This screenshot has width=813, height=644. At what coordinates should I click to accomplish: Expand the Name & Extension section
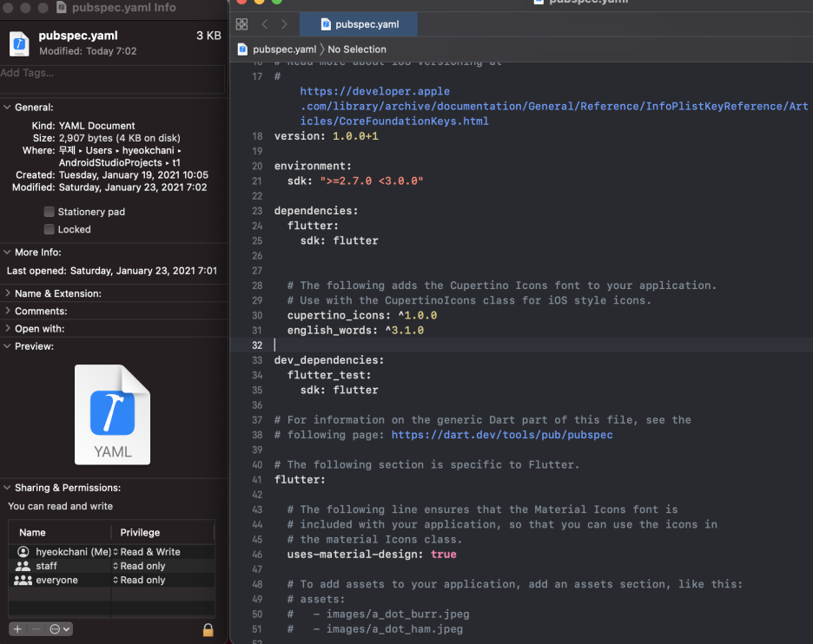point(7,293)
